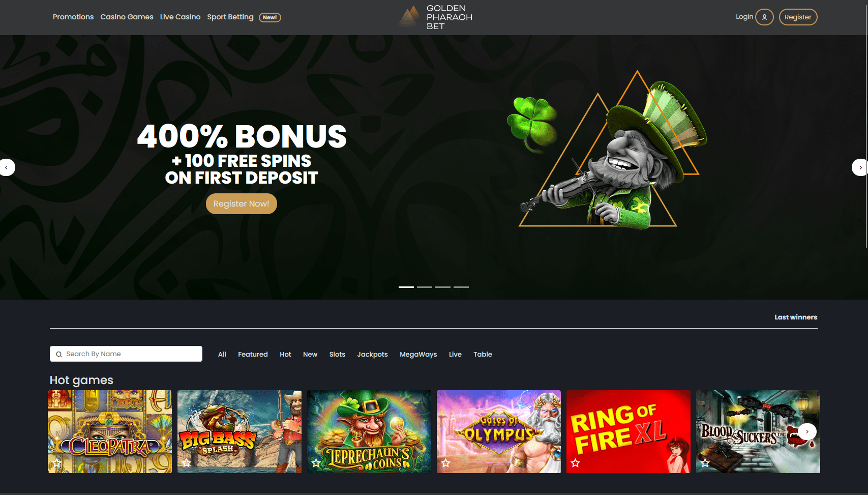Click the Golden Pharaoh Bet pyramid logo
The image size is (868, 495).
click(x=410, y=17)
